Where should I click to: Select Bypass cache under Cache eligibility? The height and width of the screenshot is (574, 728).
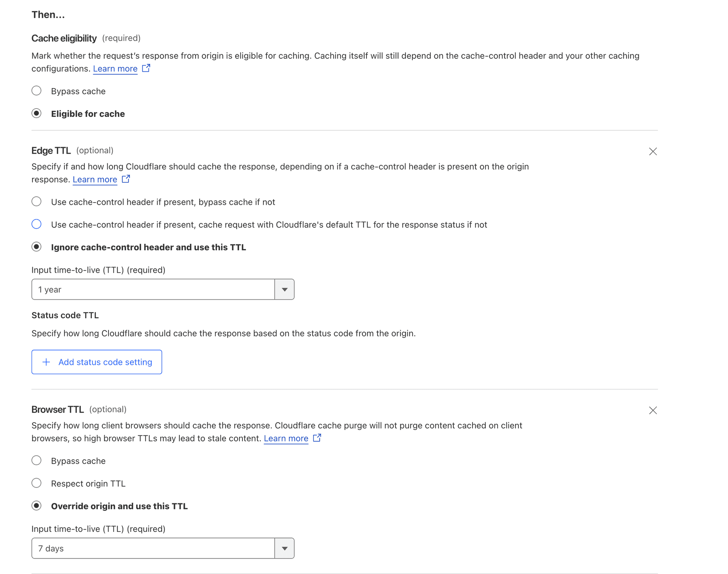click(36, 91)
